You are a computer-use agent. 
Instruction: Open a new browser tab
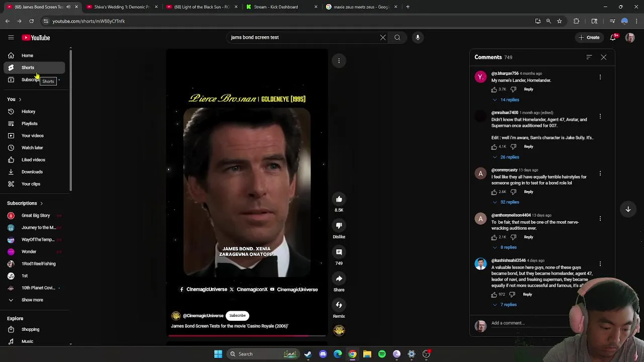[408, 7]
